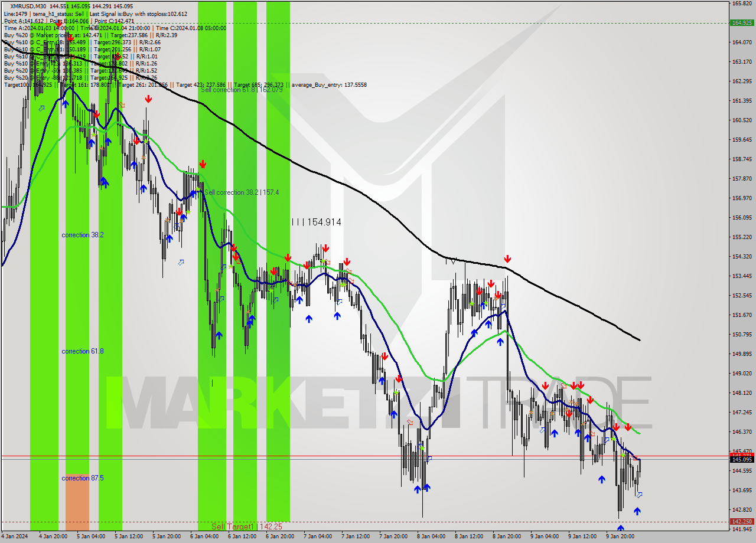Viewport: 756px width, 543px height.
Task: Click 155.220 on the price axis
Action: pyautogui.click(x=741, y=237)
